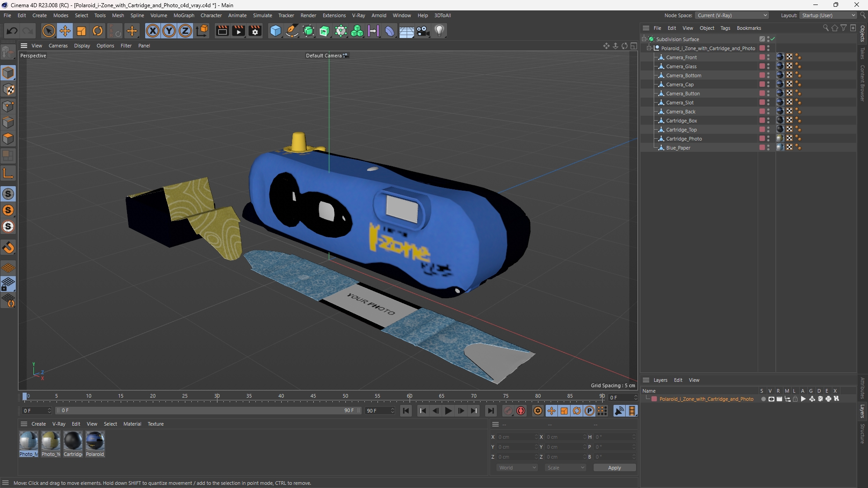Play the animation forward
The image size is (868, 488).
448,411
